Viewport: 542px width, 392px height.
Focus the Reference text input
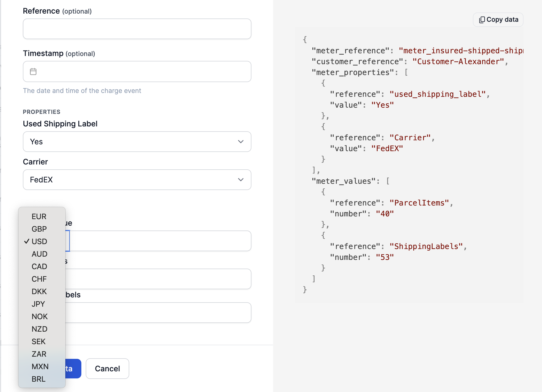click(x=137, y=29)
